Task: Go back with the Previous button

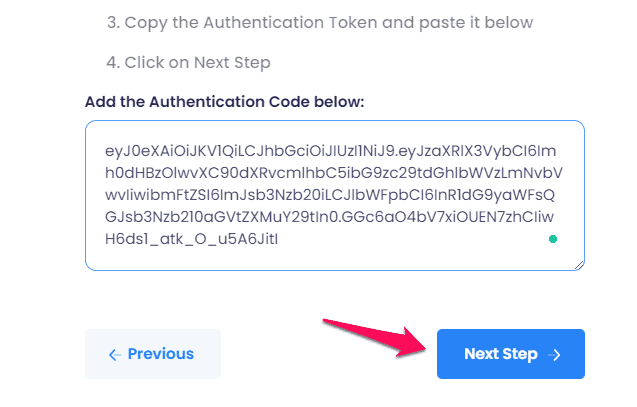Action: point(152,354)
